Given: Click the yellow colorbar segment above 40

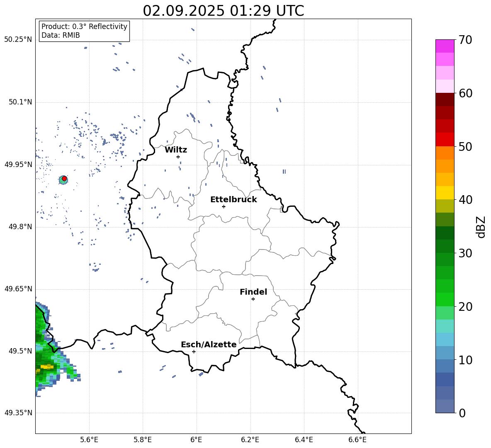Looking at the screenshot, I should [445, 192].
